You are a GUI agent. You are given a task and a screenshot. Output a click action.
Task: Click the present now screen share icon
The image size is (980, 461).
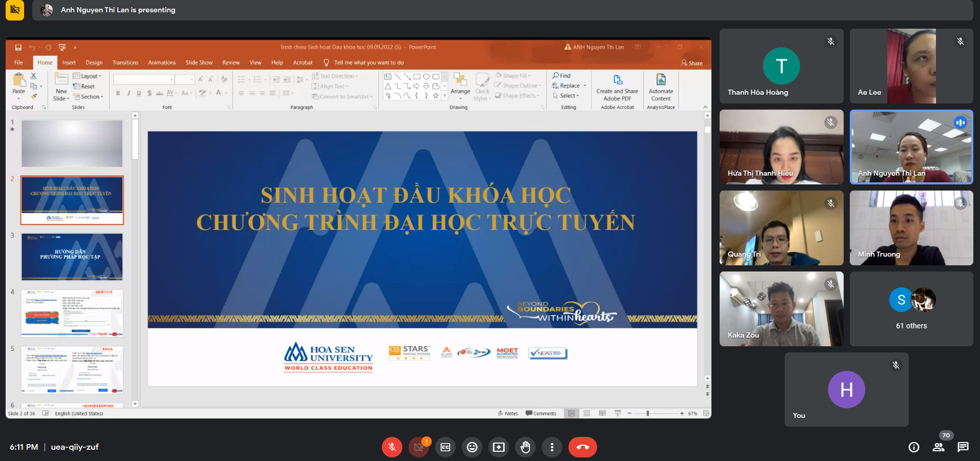point(498,447)
